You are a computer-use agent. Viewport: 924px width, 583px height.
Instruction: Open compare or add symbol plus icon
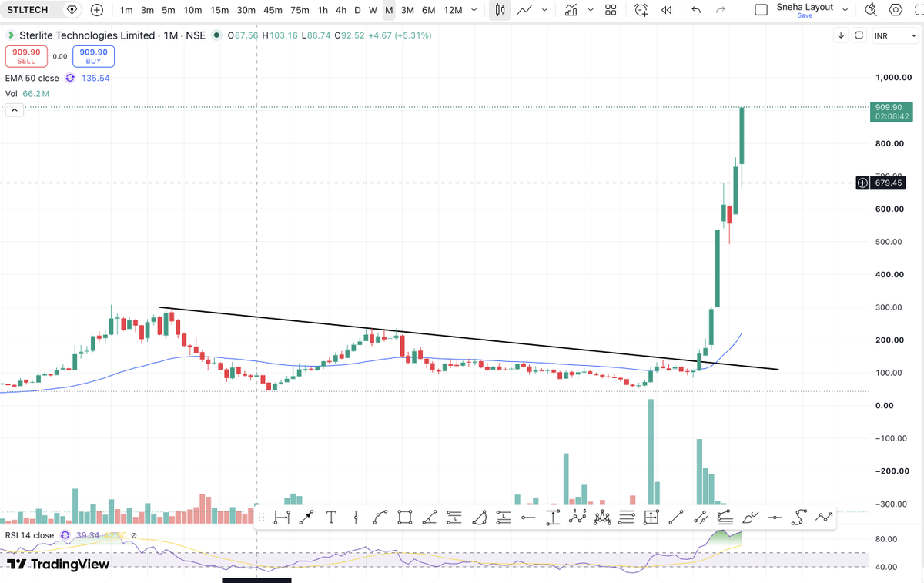97,10
